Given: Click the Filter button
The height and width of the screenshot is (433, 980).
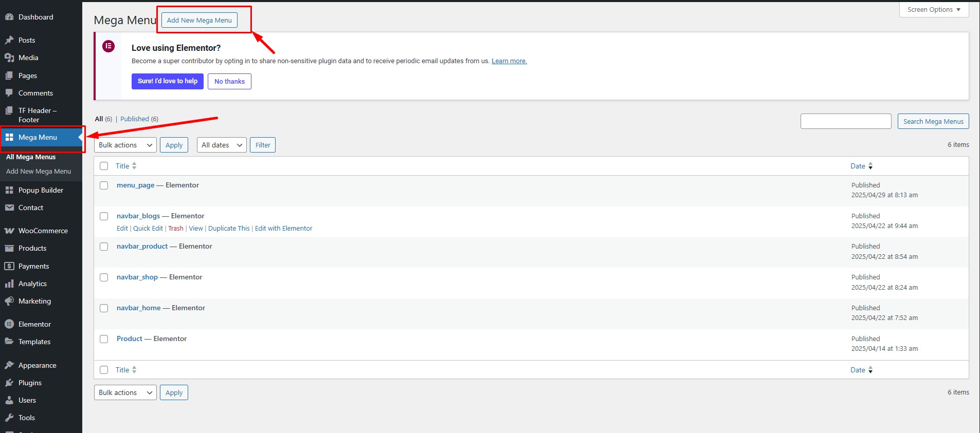Looking at the screenshot, I should [263, 145].
